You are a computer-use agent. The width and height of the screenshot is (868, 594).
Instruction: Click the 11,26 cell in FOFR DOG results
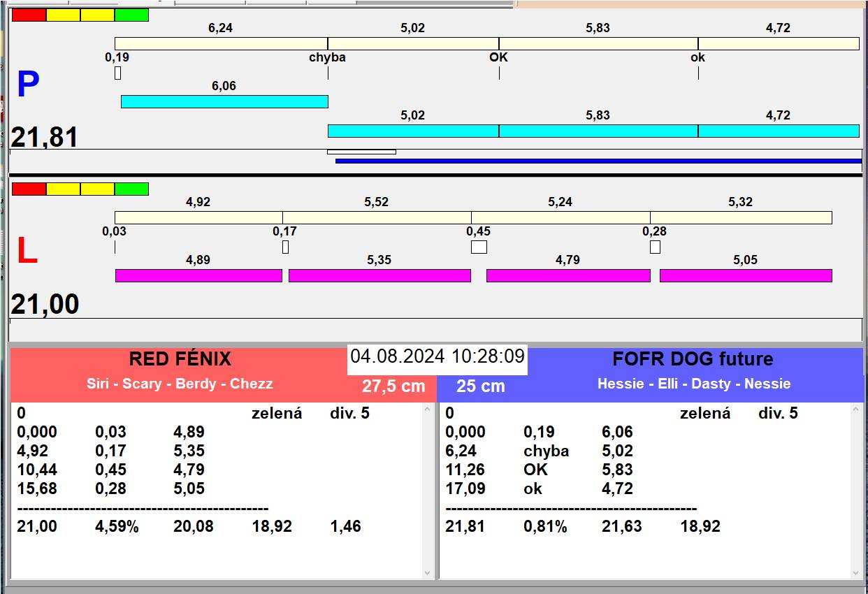click(x=465, y=470)
